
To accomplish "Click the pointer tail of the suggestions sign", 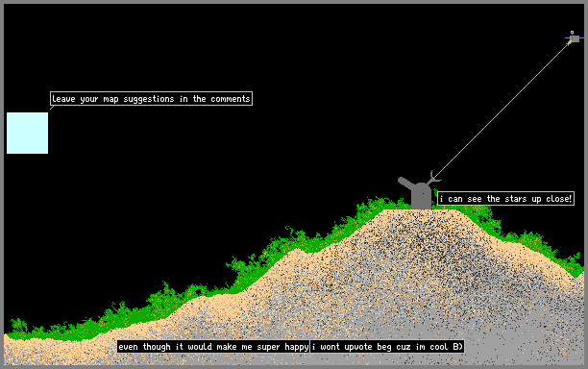I will point(52,108).
